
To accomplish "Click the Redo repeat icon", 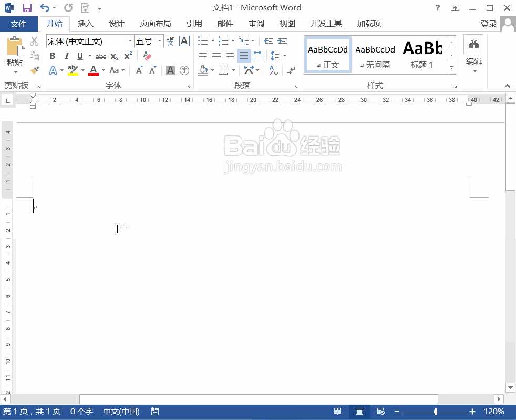I will 68,7.
